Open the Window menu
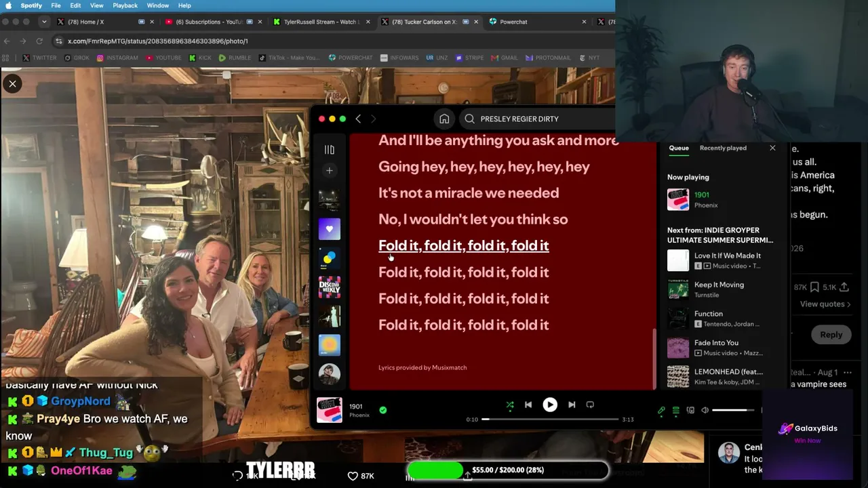This screenshot has width=868, height=488. click(158, 5)
